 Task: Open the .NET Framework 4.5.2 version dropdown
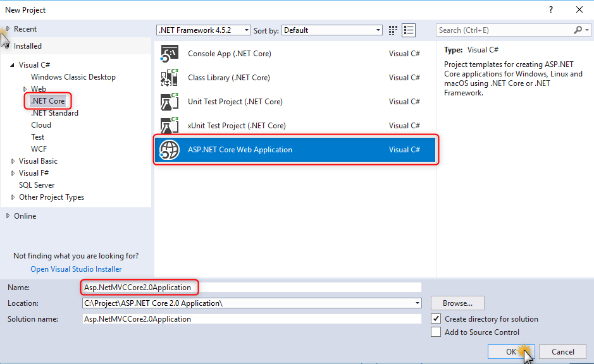[x=246, y=30]
